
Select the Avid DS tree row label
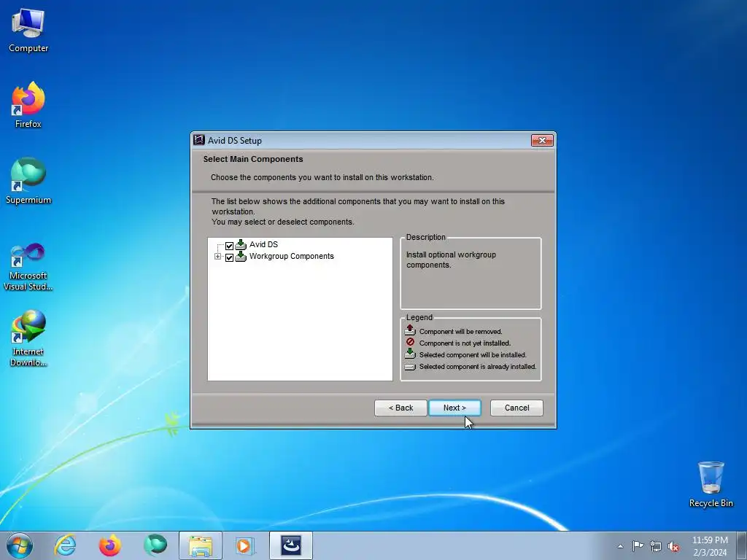(263, 244)
